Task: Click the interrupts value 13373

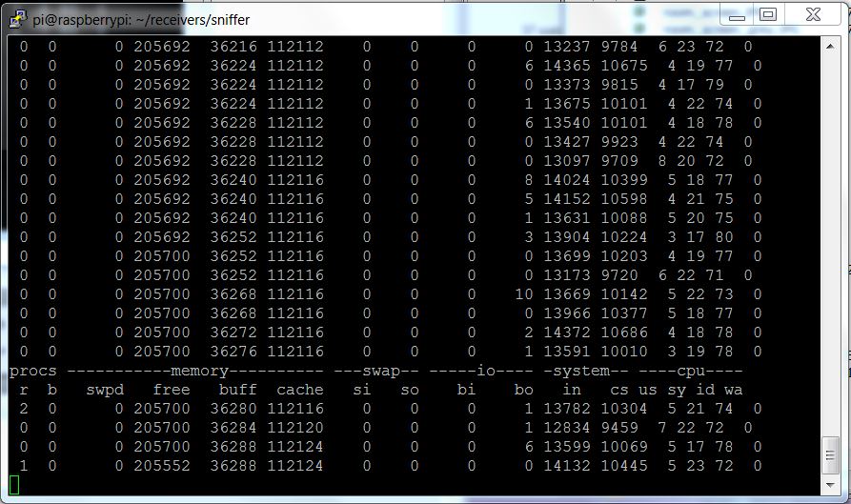Action: tap(567, 85)
